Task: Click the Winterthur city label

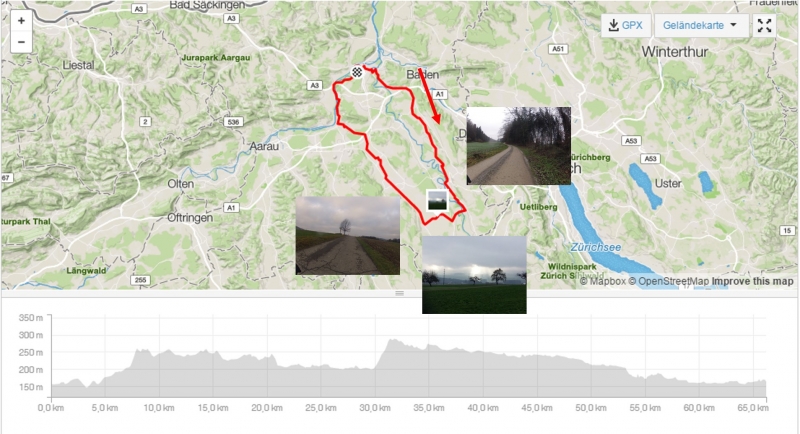Action: click(x=674, y=52)
